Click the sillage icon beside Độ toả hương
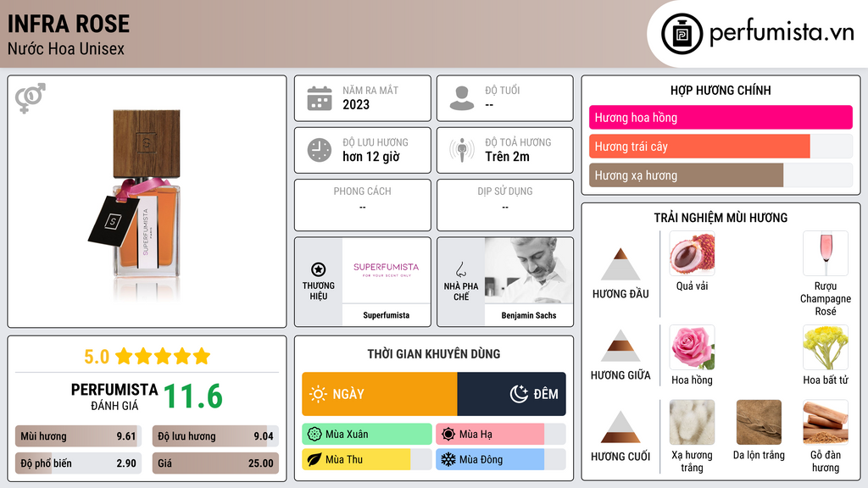This screenshot has width=868, height=488. tap(462, 150)
